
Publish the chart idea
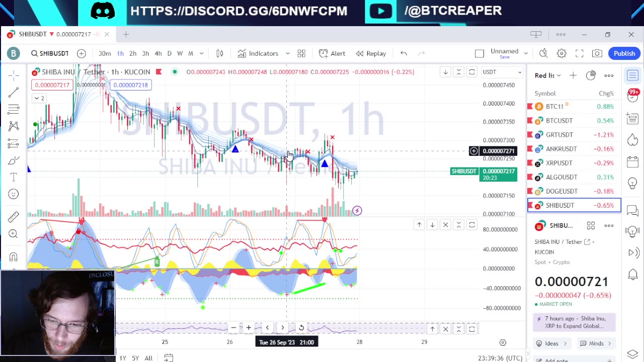pos(624,53)
